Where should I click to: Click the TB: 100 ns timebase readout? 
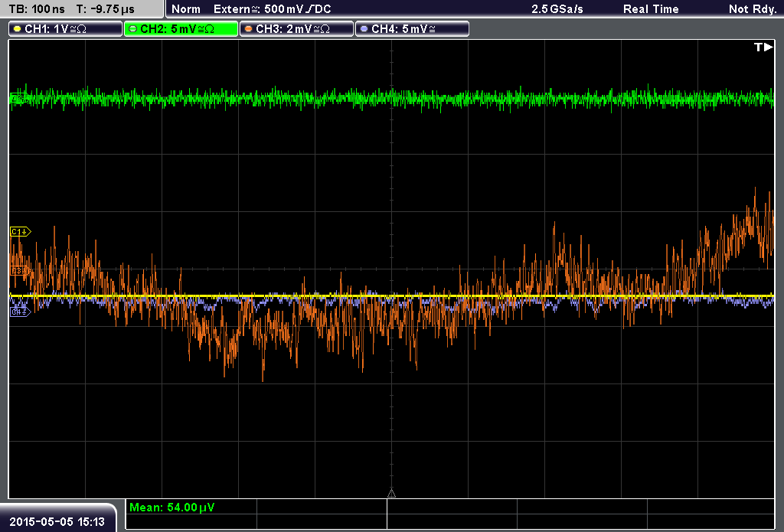click(x=37, y=9)
